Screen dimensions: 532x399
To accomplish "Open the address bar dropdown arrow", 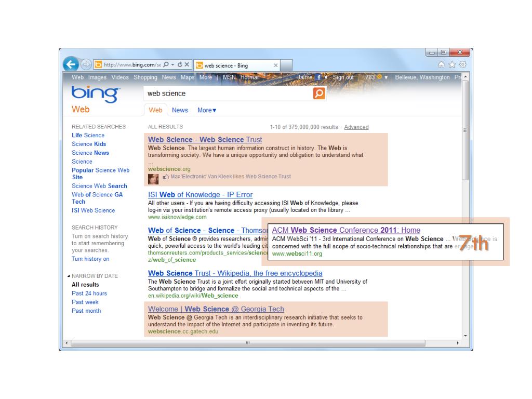I will pyautogui.click(x=172, y=64).
